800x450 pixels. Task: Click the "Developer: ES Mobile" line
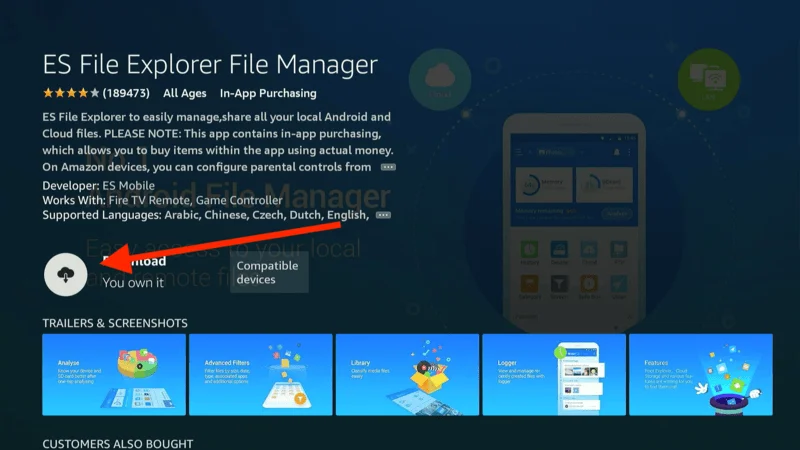click(x=98, y=186)
